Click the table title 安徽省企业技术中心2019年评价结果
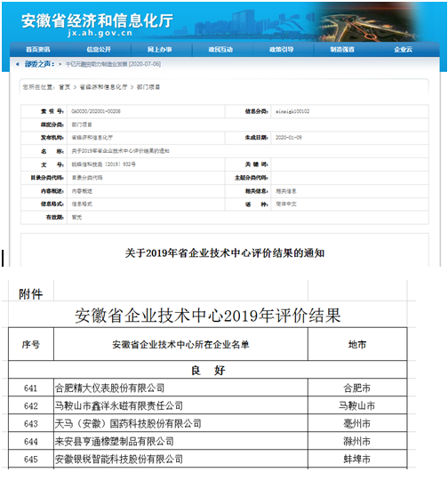The width and height of the screenshot is (448, 488). (208, 316)
